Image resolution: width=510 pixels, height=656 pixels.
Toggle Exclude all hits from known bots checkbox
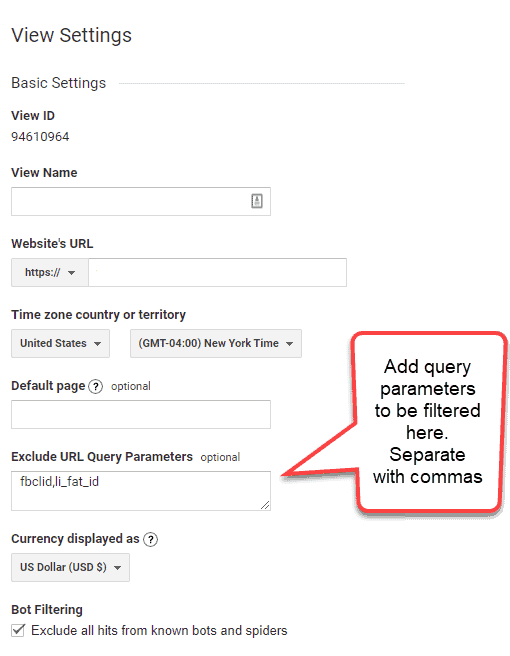18,630
